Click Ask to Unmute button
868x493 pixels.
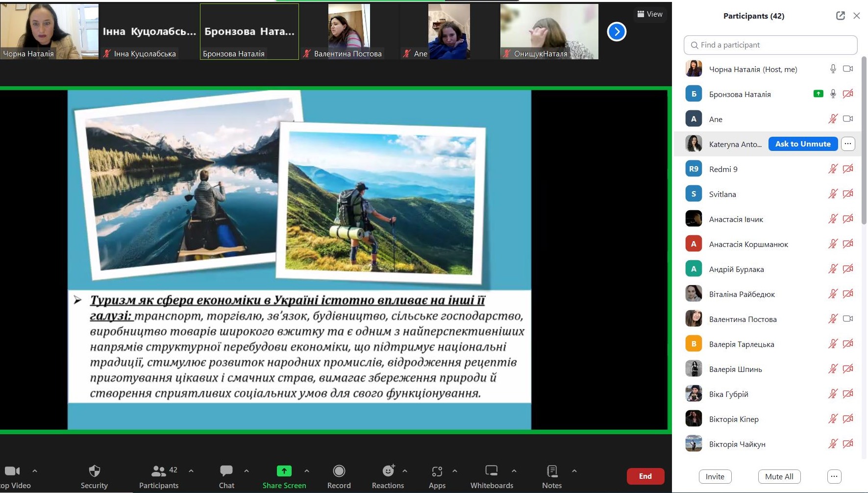point(803,144)
